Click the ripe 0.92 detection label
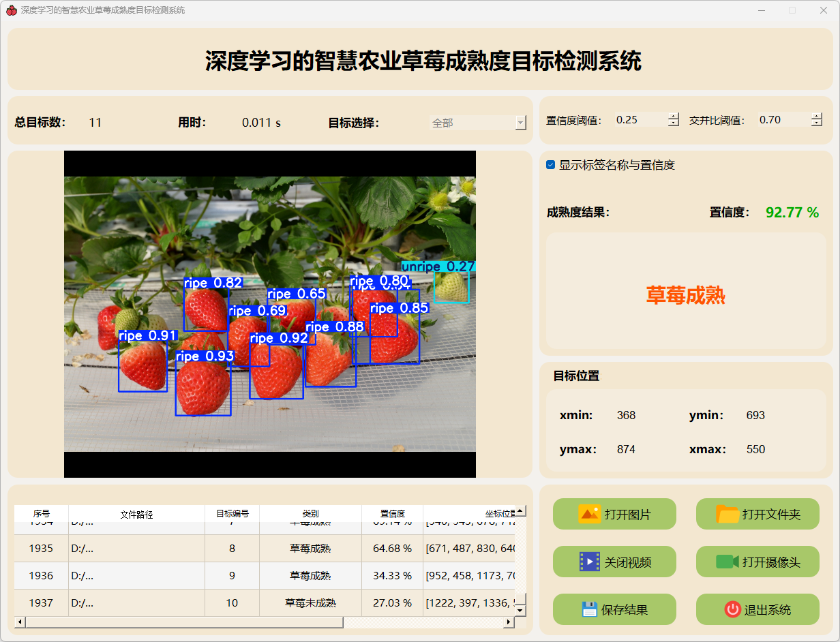 pos(279,338)
